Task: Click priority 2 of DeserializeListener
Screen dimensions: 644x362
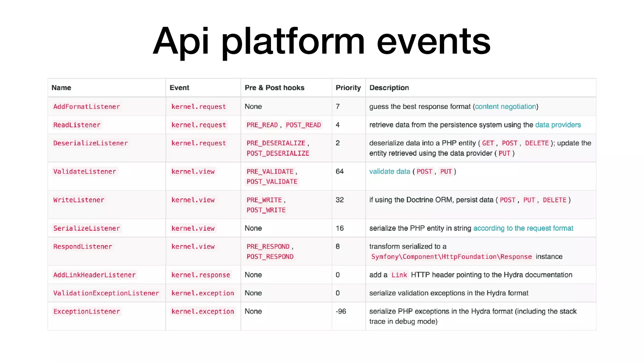Action: 337,143
